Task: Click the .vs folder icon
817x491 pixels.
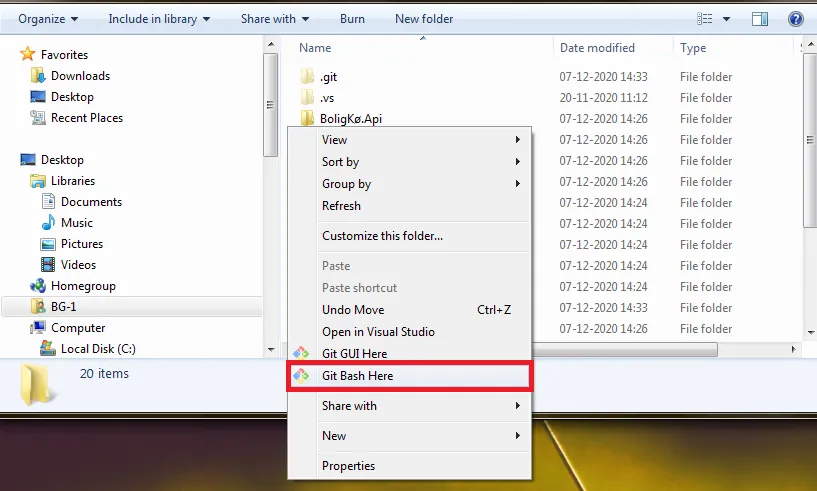Action: click(307, 97)
